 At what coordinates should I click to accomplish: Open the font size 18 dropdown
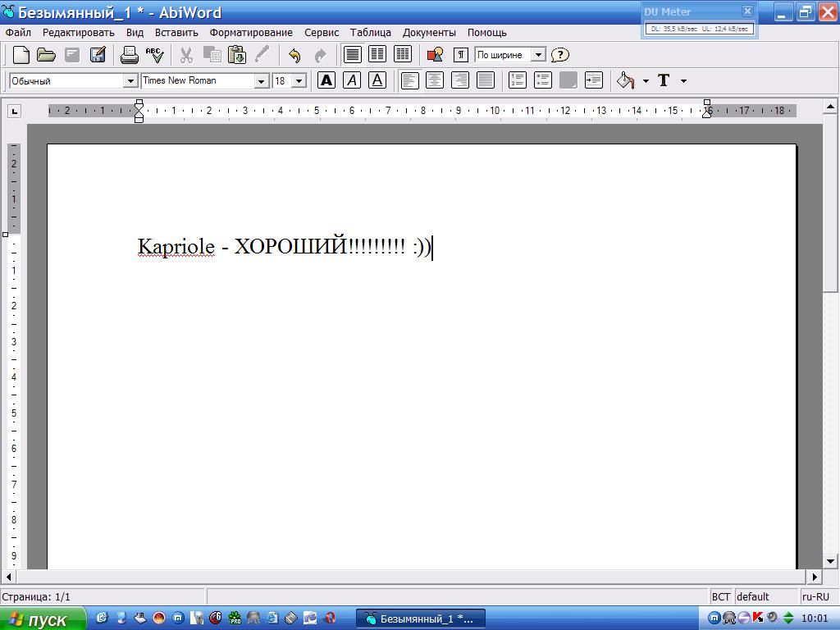tap(299, 81)
